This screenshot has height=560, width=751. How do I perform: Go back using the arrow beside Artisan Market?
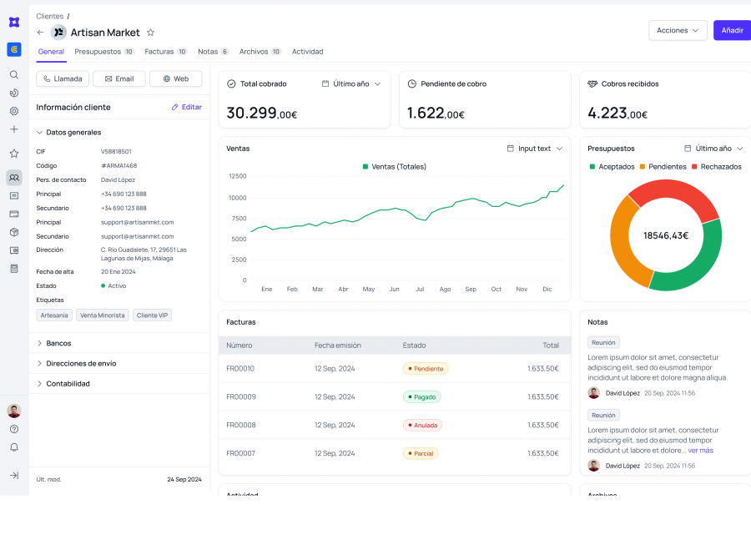[41, 33]
